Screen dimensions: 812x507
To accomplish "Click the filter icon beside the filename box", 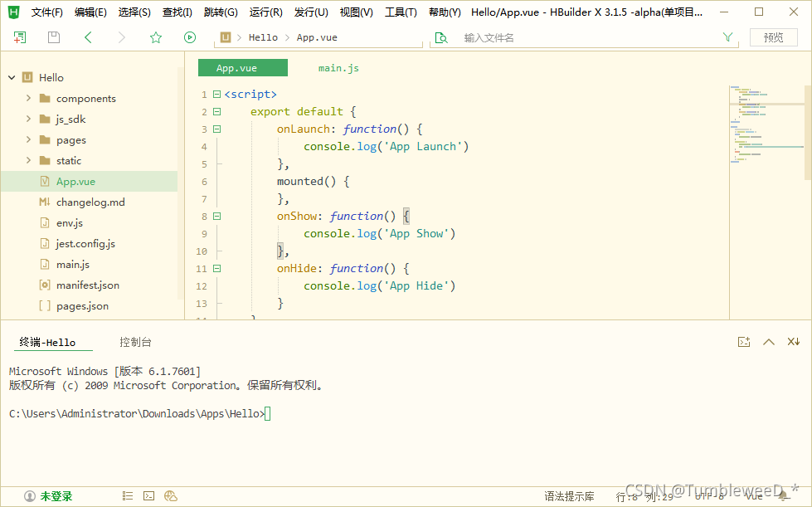I will click(727, 37).
